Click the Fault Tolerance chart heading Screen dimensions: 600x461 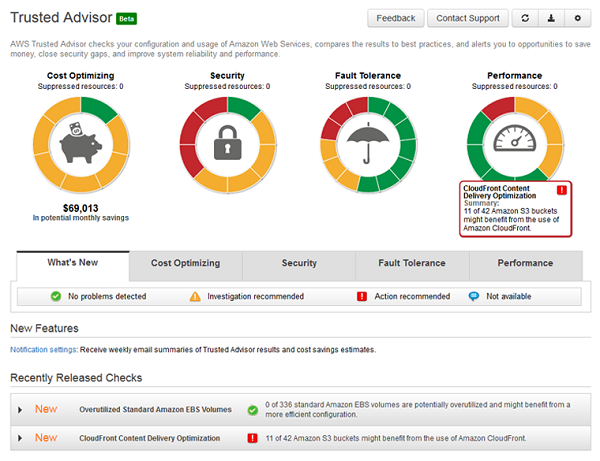tap(368, 75)
